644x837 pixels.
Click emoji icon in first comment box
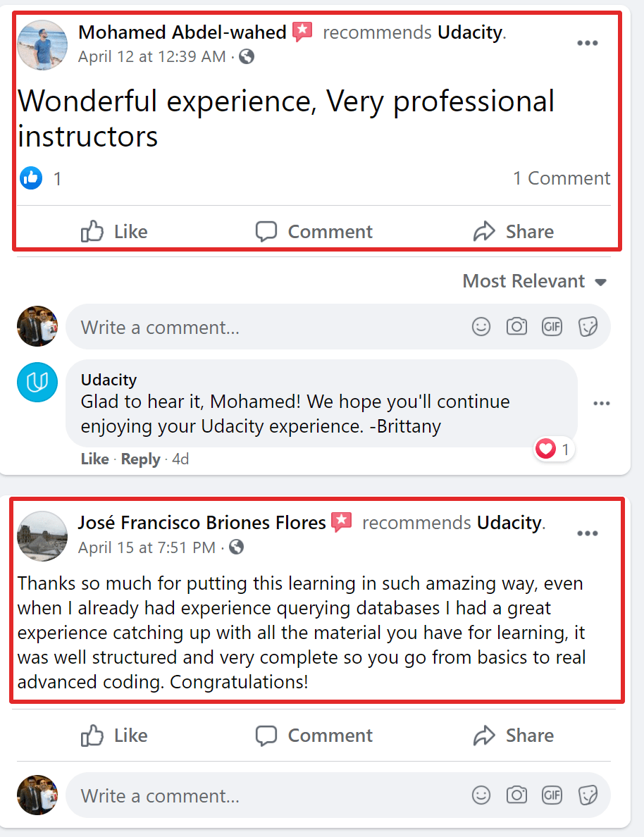pyautogui.click(x=481, y=327)
